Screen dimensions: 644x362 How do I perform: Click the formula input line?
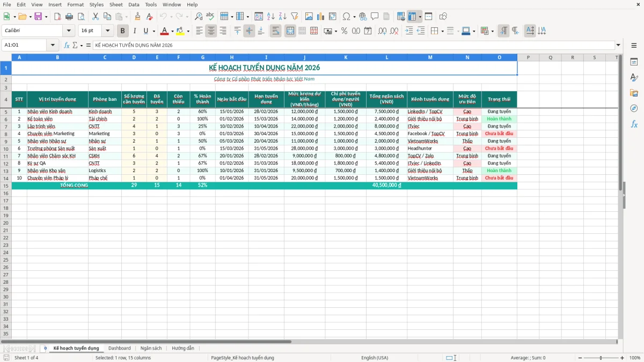click(353, 45)
